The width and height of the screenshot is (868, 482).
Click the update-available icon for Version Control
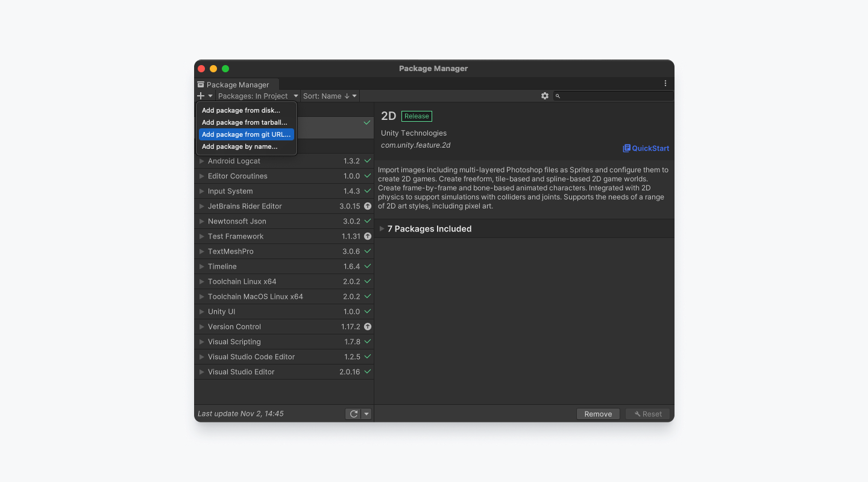pyautogui.click(x=368, y=327)
